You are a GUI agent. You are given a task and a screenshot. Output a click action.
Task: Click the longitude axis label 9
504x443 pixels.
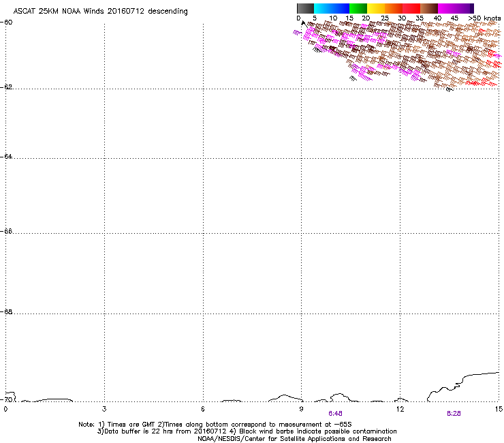pos(301,409)
